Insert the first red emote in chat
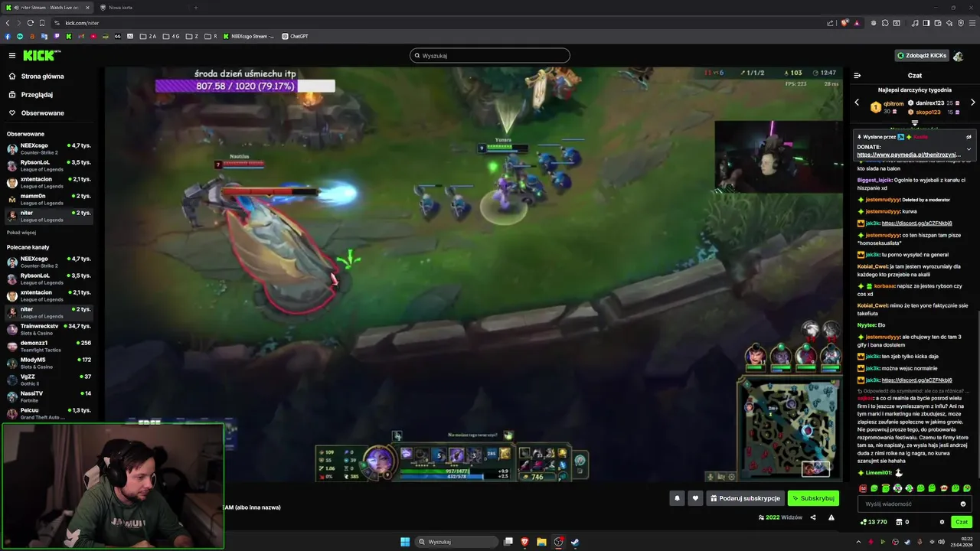980x551 pixels. click(864, 488)
